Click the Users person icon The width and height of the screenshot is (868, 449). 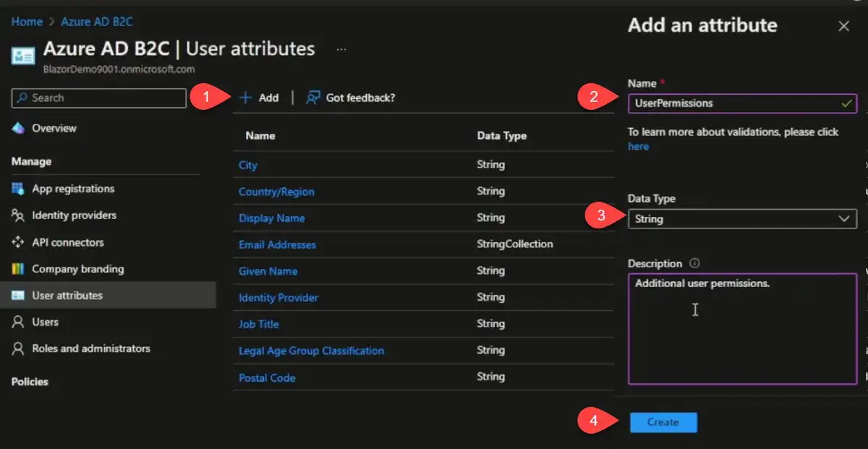click(18, 322)
